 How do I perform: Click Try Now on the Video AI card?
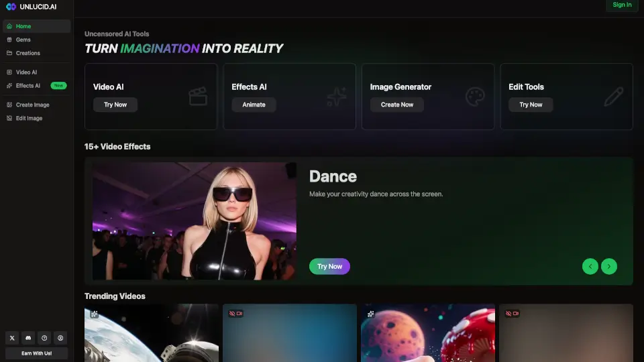tap(115, 105)
